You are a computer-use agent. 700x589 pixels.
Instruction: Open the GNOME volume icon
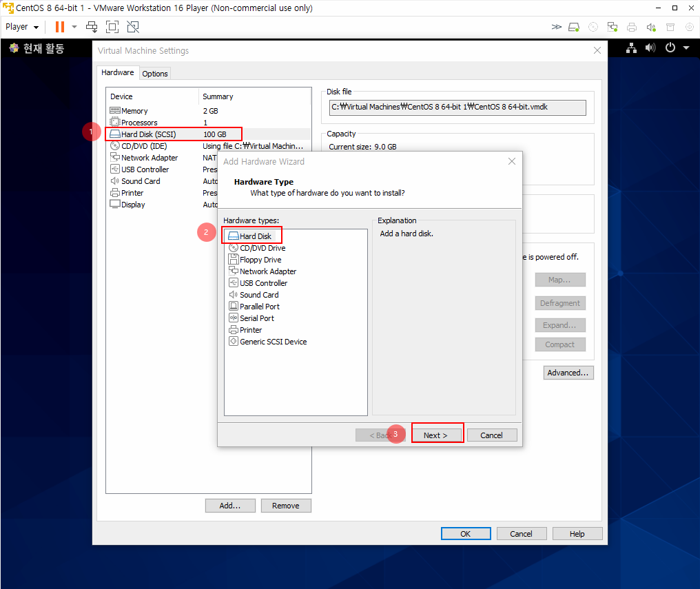pos(650,48)
